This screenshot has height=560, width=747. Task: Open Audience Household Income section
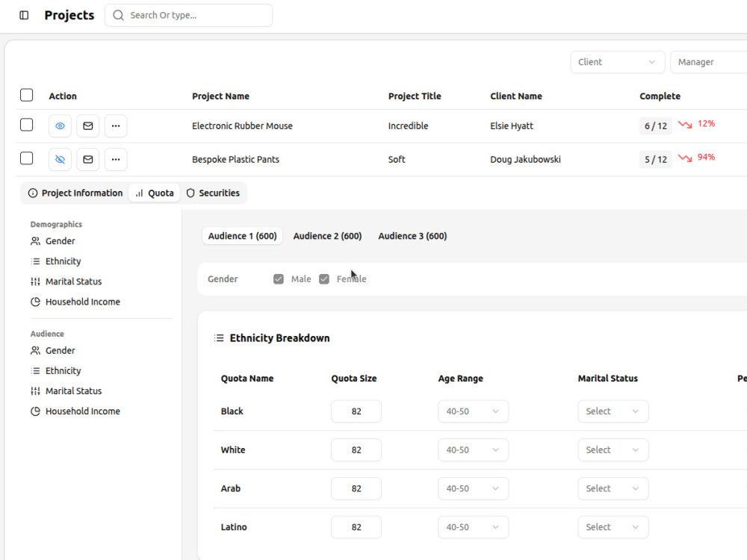[x=75, y=411]
